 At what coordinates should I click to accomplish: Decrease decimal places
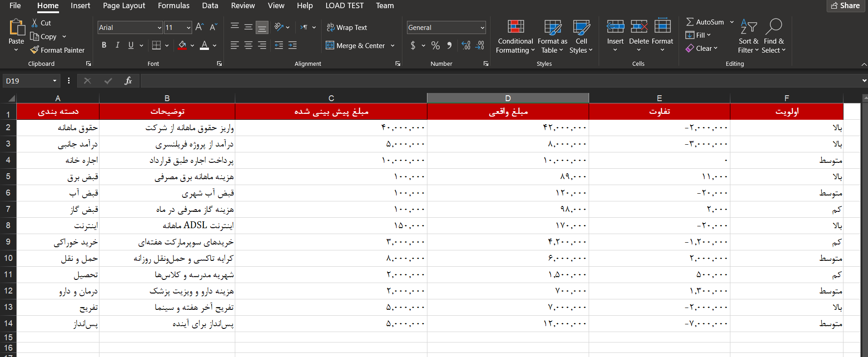[x=480, y=45]
